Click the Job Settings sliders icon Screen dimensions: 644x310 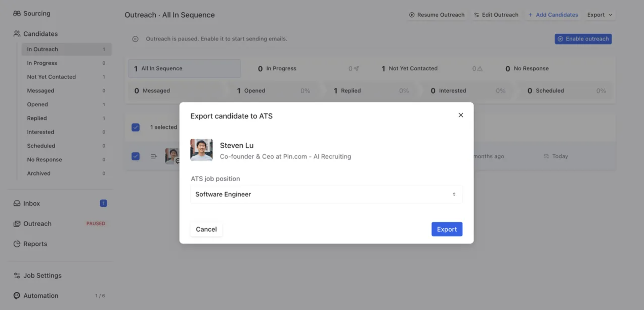(x=17, y=275)
